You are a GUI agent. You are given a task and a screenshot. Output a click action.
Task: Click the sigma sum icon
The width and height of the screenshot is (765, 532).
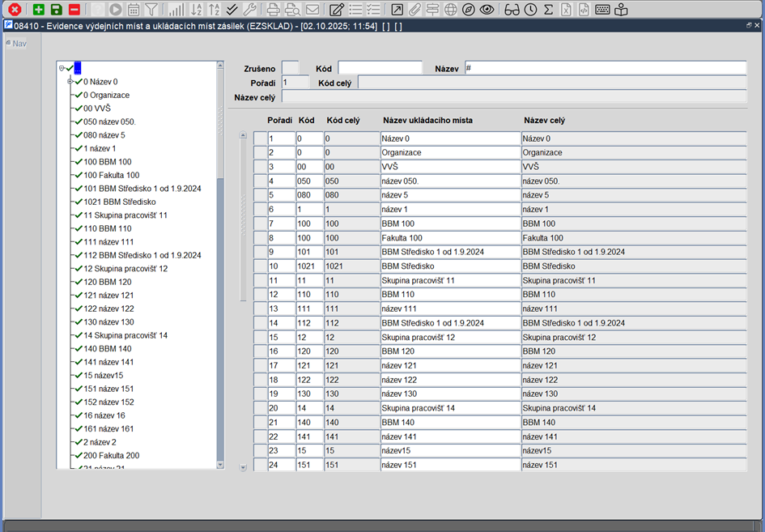coord(548,10)
